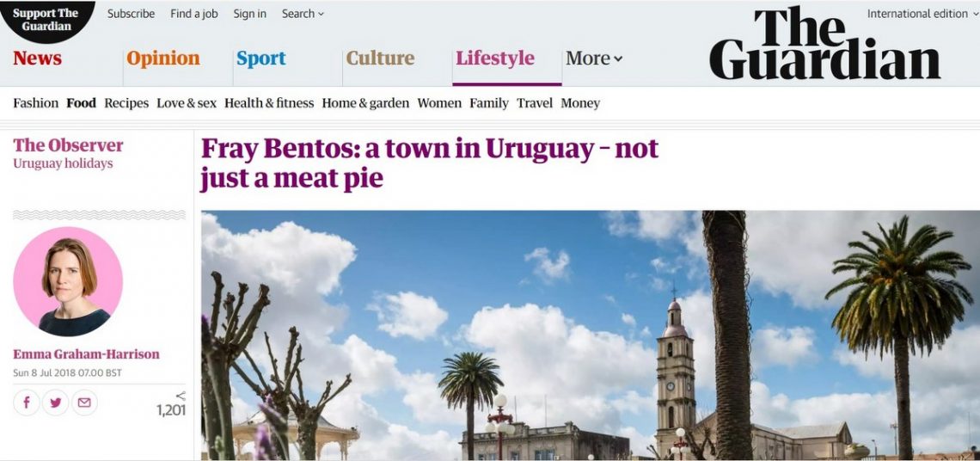Switch to the Lifestyle section tab
Image resolution: width=980 pixels, height=461 pixels.
point(495,58)
